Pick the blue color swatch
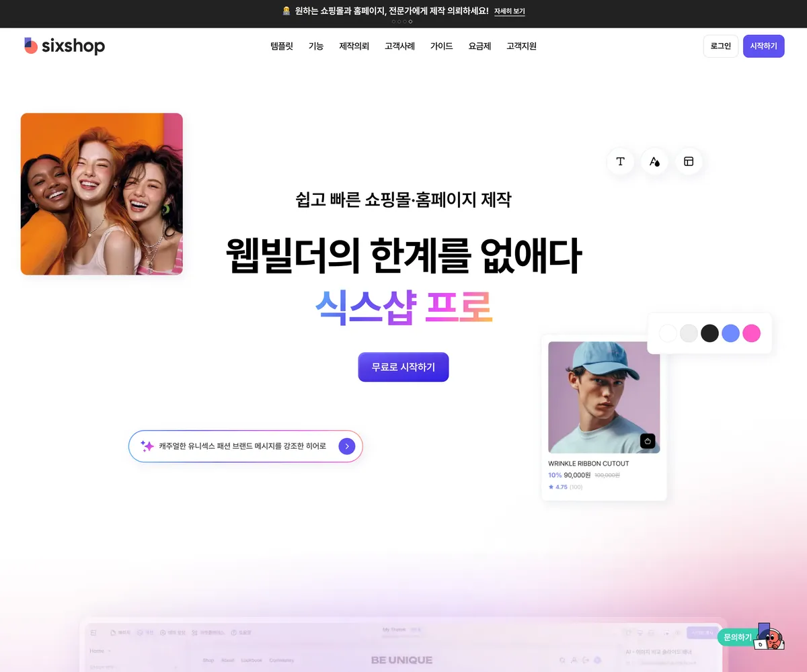 pyautogui.click(x=731, y=333)
